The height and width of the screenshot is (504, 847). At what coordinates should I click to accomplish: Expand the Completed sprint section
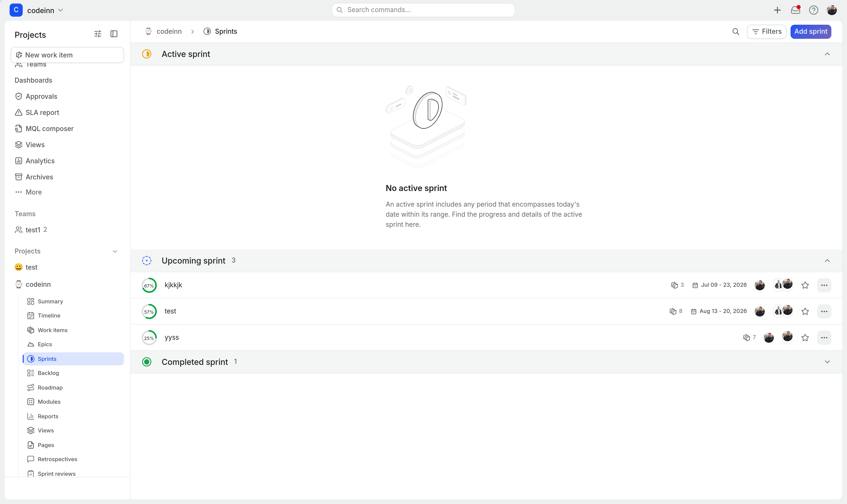point(827,362)
